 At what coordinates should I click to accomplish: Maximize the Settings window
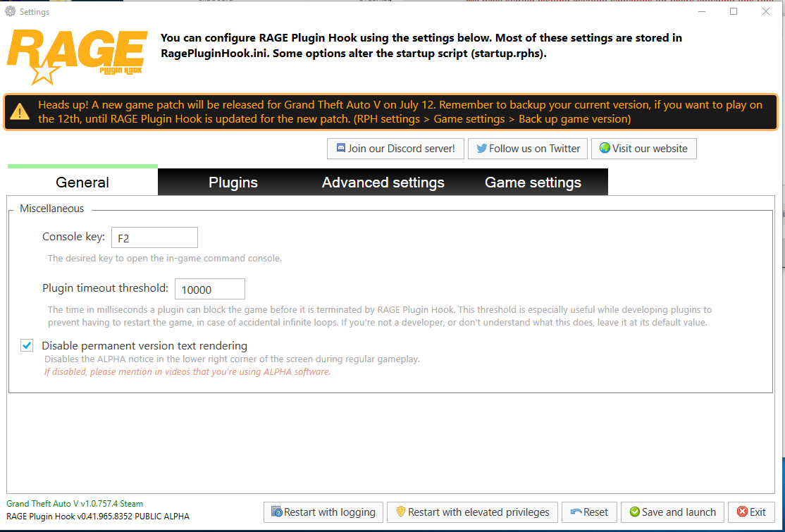(x=734, y=11)
